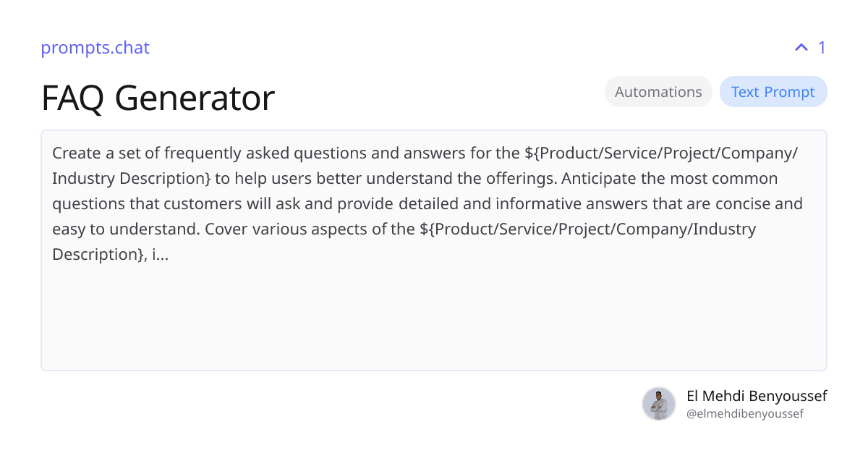
Task: Click the truncated 'Description}, i…' ending text
Action: pos(110,255)
